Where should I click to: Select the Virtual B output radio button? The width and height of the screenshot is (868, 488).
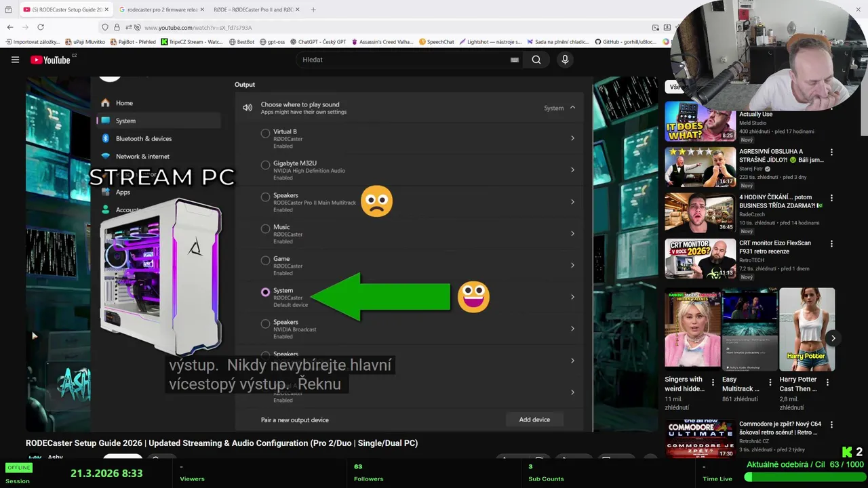(265, 134)
